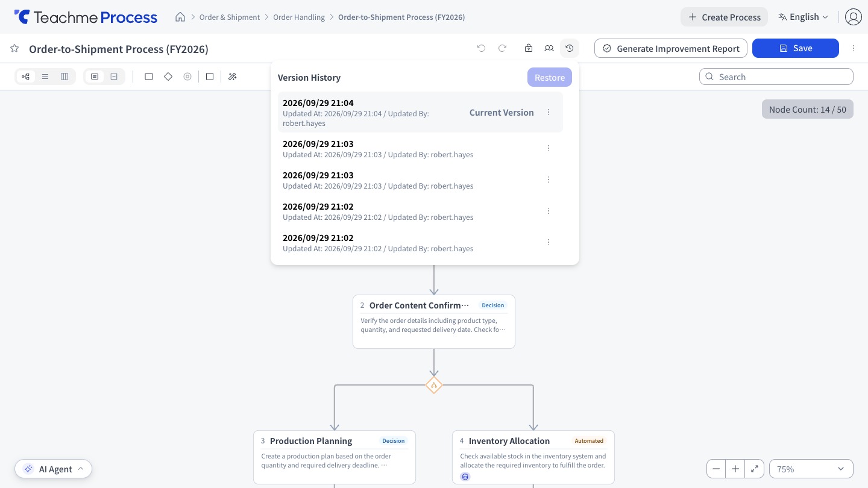Zoom in with the plus button
868x488 pixels.
click(x=735, y=469)
